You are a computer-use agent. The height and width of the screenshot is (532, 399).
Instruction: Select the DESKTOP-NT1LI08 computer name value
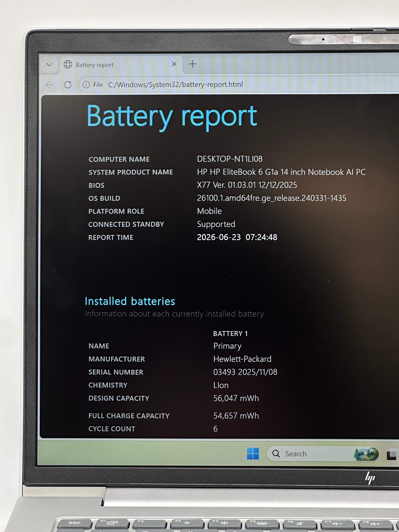pyautogui.click(x=230, y=159)
